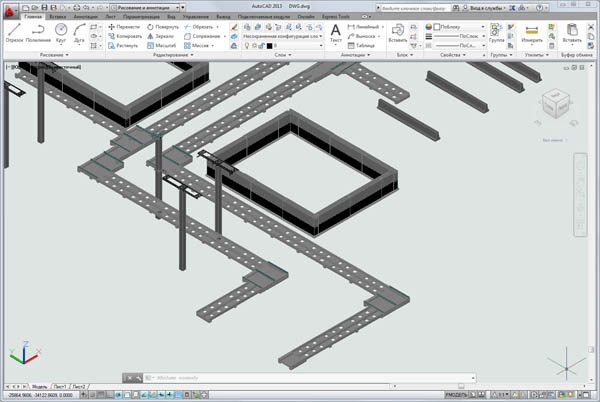Click the Перенести (Move) button
This screenshot has width=600, height=402.
tap(125, 26)
